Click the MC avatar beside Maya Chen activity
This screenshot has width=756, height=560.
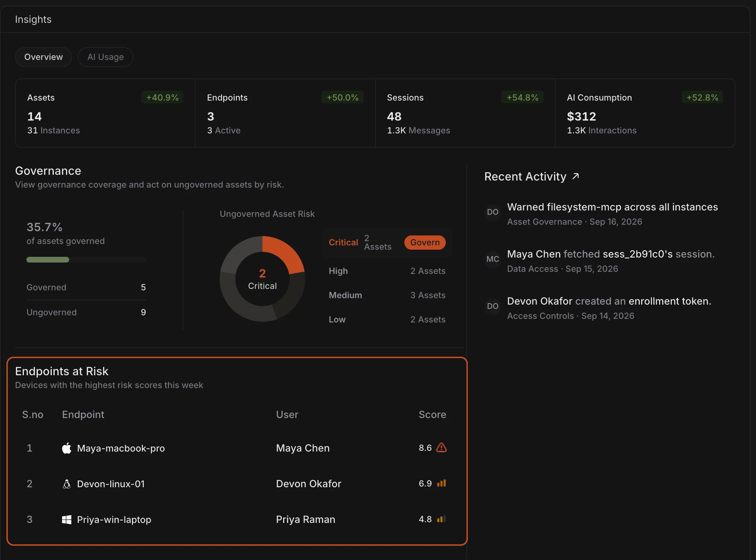tap(493, 259)
